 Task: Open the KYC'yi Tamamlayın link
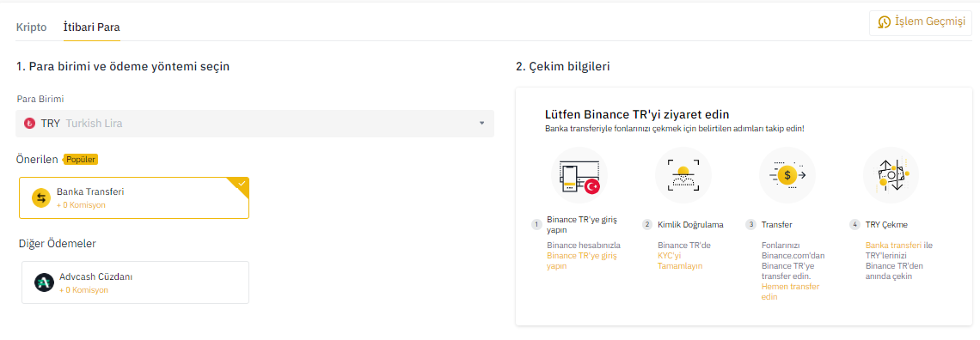coord(680,261)
